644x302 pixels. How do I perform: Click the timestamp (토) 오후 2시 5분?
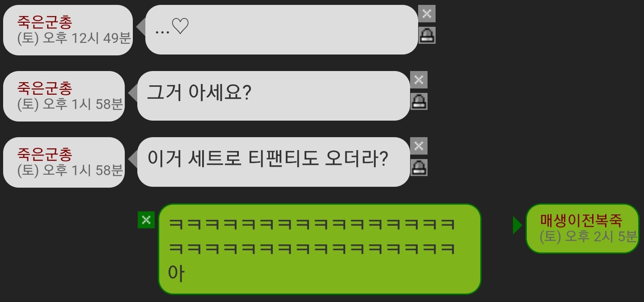[x=589, y=236]
